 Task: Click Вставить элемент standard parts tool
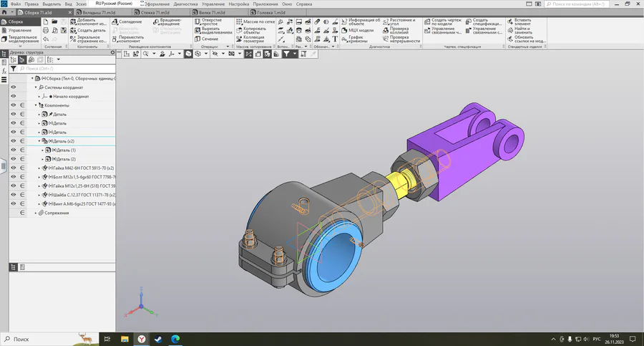tap(519, 21)
